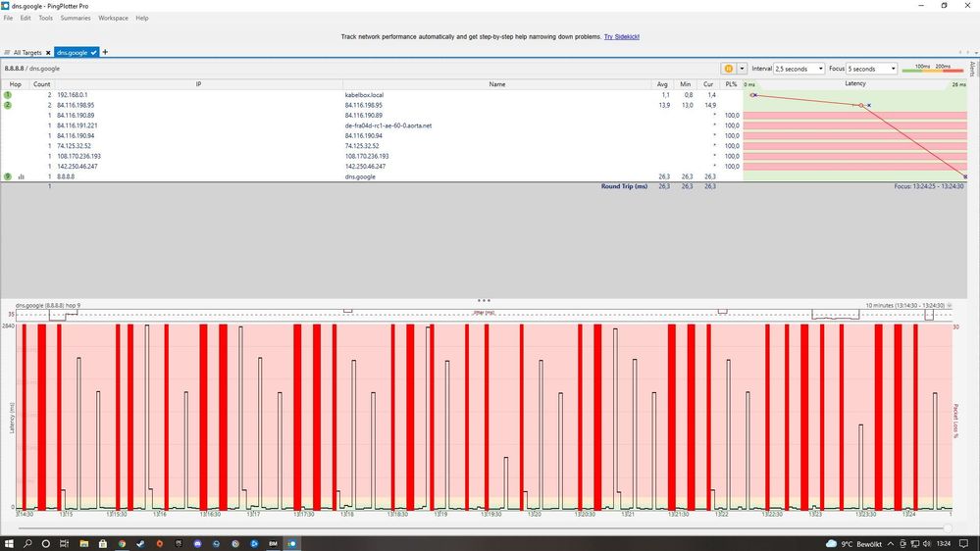Open the Edit menu
This screenshot has width=980, height=551.
pos(25,18)
